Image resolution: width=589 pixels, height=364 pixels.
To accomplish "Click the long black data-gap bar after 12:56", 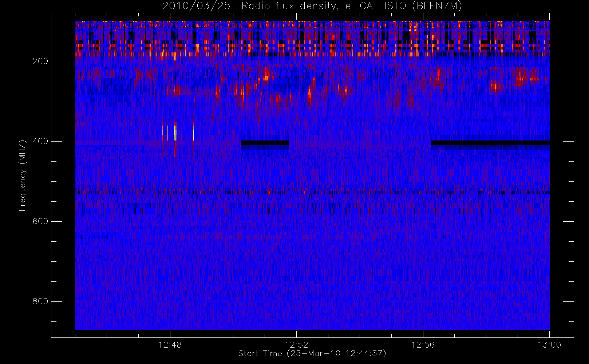I will point(490,143).
